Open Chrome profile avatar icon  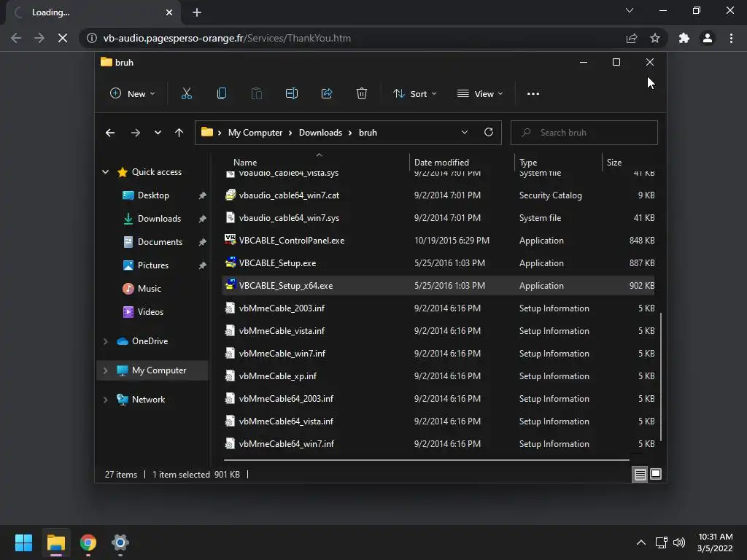point(708,38)
